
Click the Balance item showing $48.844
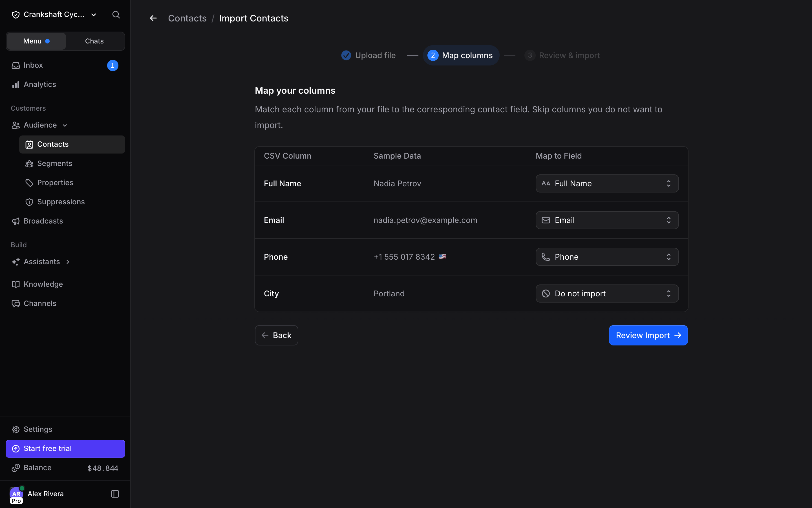tap(65, 468)
